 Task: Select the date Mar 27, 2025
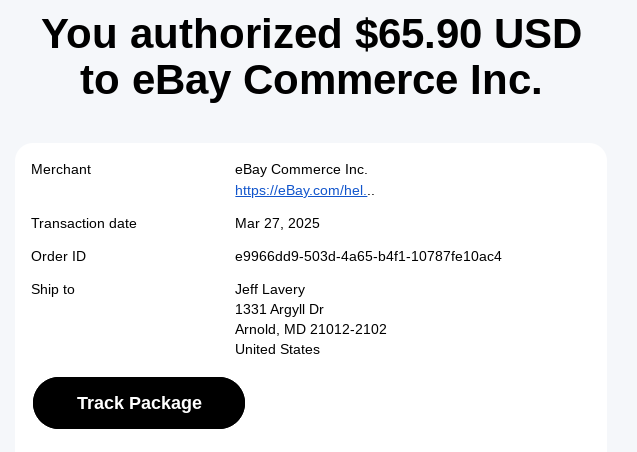[x=277, y=223]
